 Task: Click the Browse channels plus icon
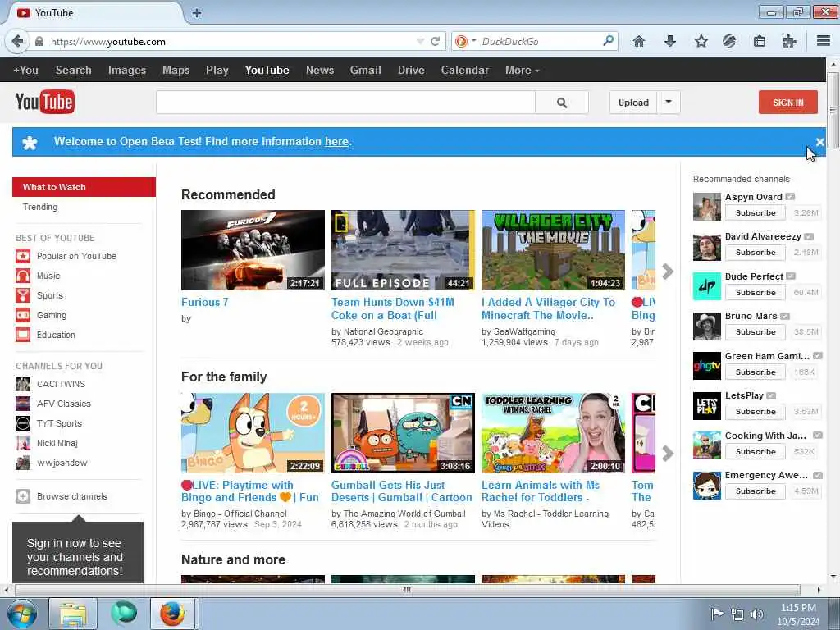23,496
